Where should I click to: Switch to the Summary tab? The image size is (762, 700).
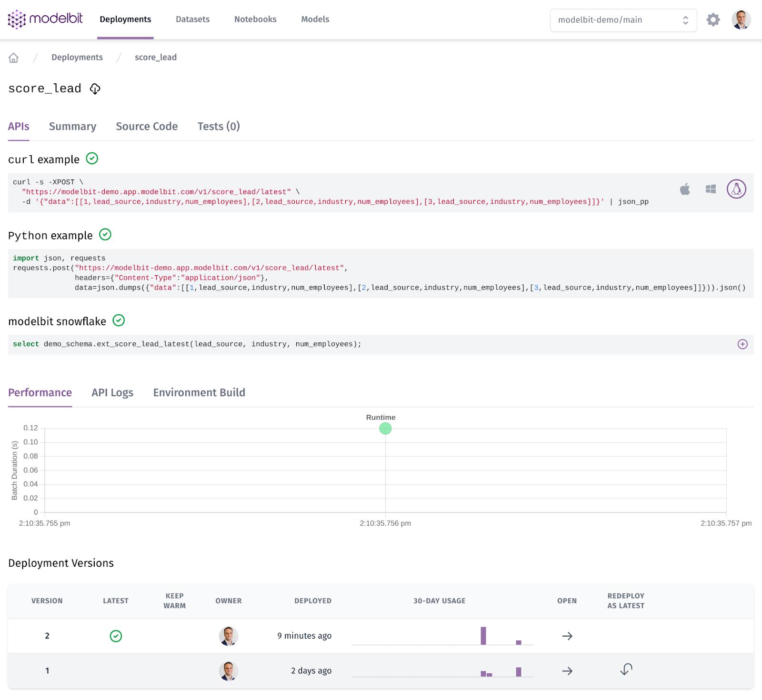(x=72, y=127)
